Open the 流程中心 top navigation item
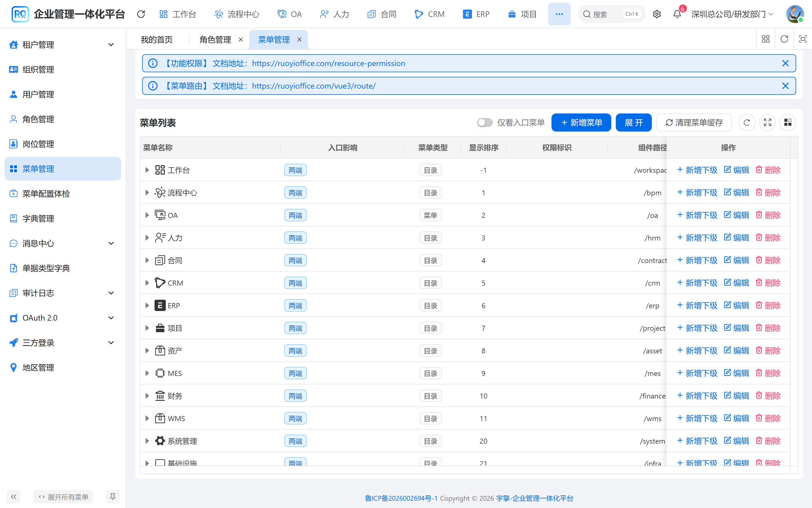Screen dimensions: 812x508 pos(237,14)
